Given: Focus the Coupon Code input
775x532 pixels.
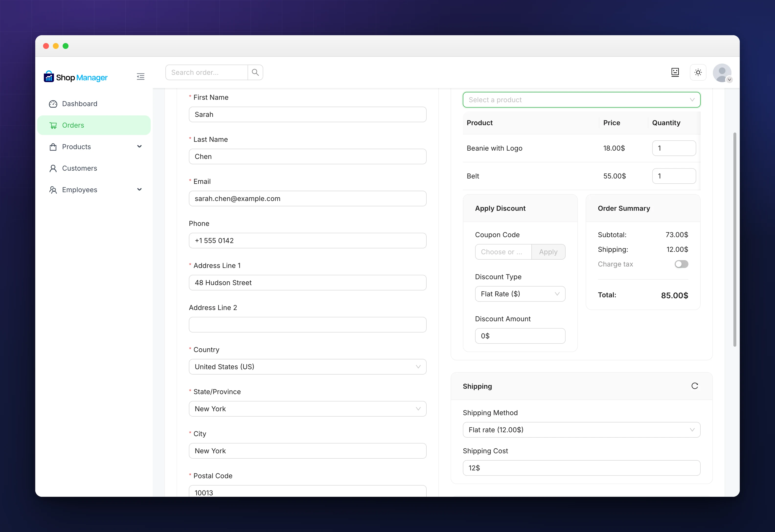Looking at the screenshot, I should (503, 252).
